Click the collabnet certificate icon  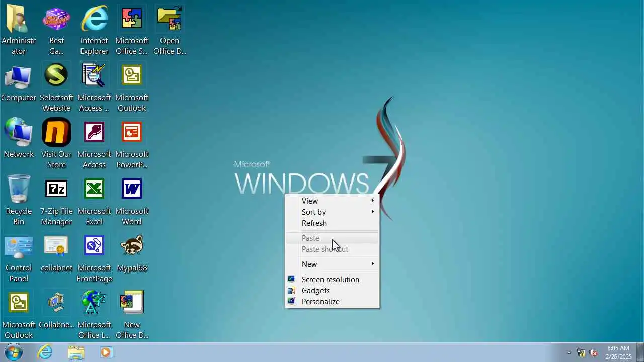pyautogui.click(x=56, y=252)
